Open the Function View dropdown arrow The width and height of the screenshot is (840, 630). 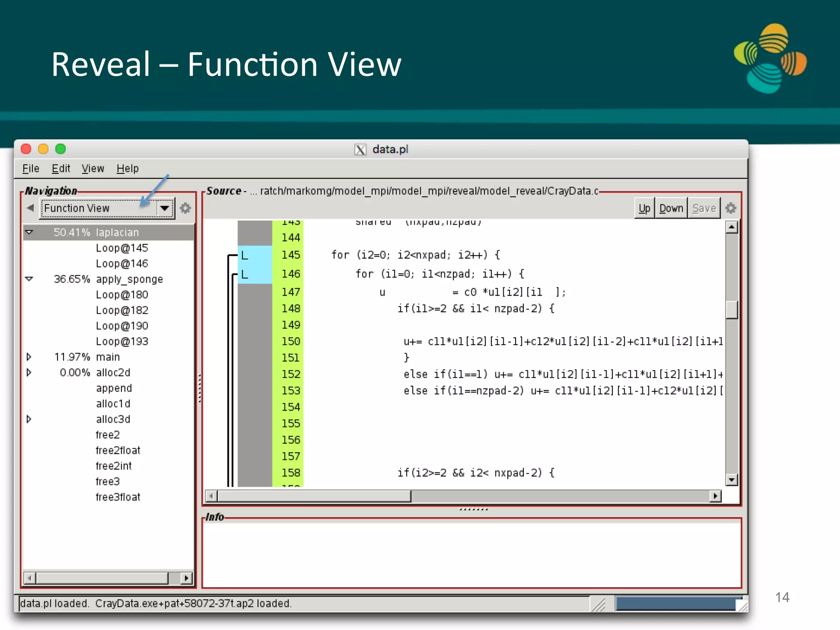tap(165, 208)
